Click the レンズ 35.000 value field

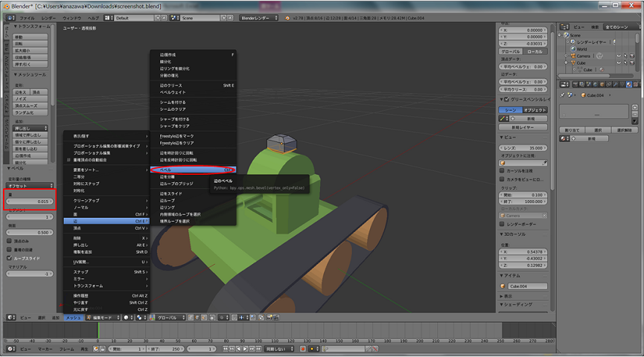pos(524,148)
